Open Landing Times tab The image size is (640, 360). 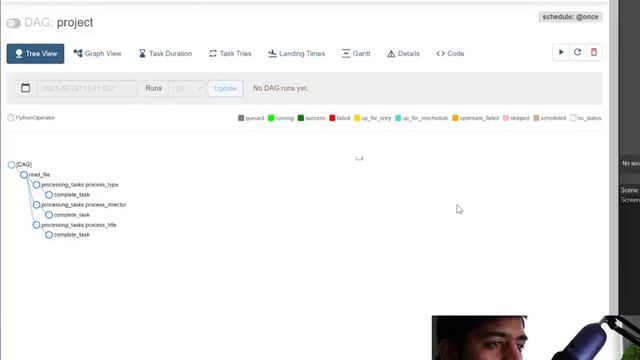point(296,53)
